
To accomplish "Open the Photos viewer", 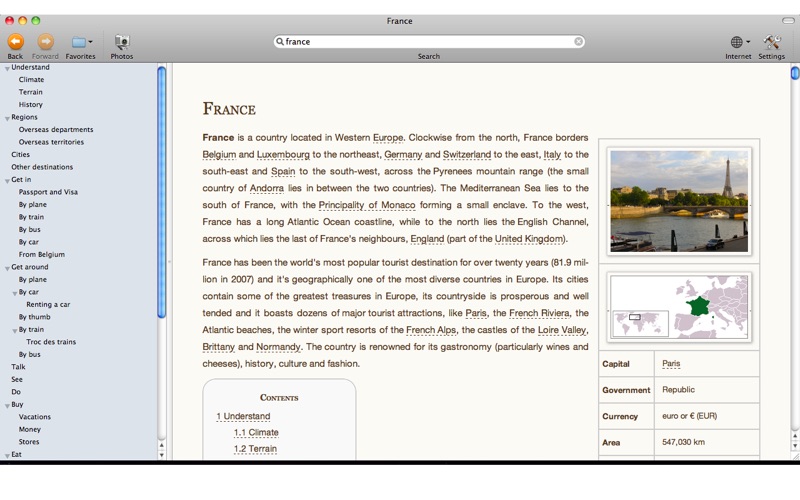I will [122, 42].
